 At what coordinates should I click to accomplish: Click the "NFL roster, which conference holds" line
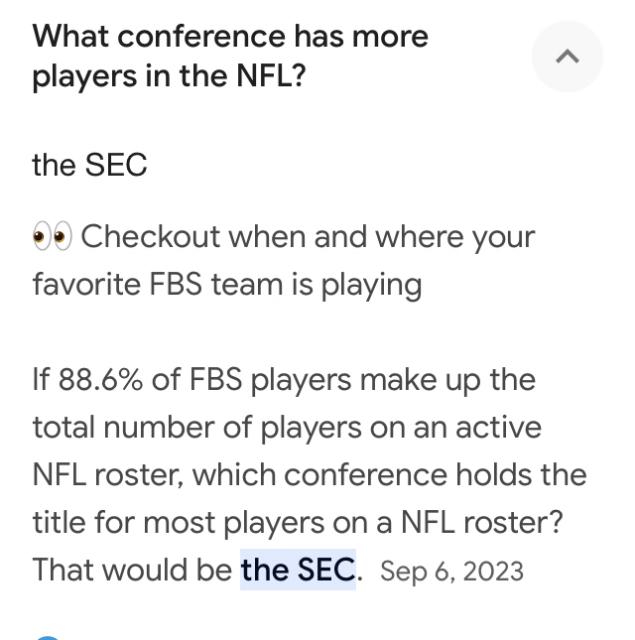[309, 475]
